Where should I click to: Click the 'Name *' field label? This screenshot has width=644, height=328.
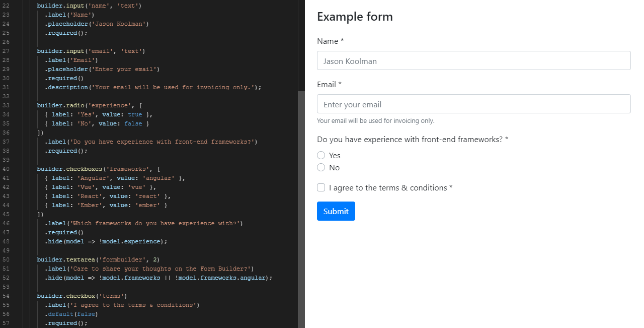pyautogui.click(x=330, y=41)
